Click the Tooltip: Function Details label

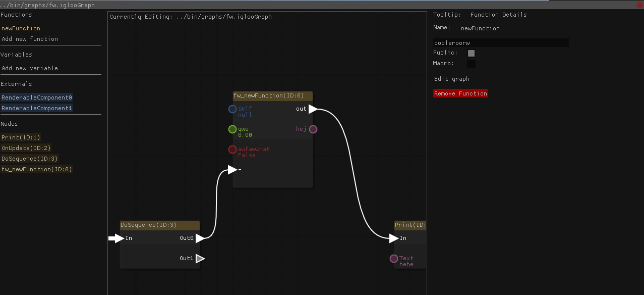coord(480,15)
